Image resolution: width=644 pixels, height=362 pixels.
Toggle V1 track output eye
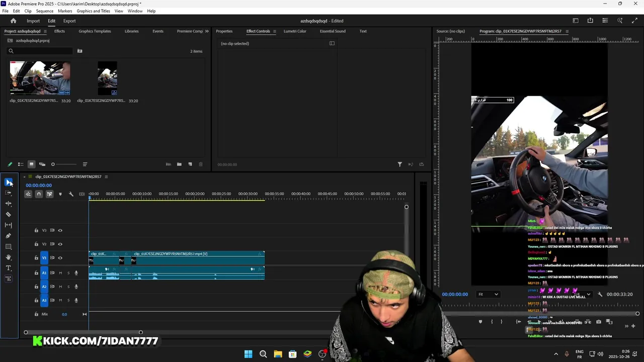point(60,258)
